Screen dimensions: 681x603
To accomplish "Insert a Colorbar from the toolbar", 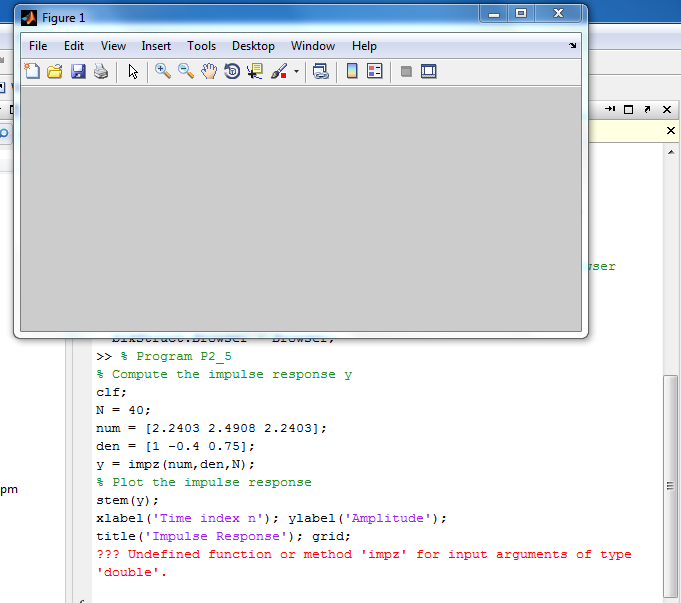I will point(352,72).
